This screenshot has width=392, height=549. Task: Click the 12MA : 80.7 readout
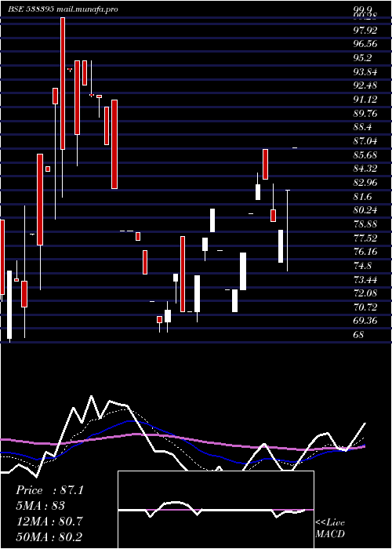pyautogui.click(x=49, y=522)
